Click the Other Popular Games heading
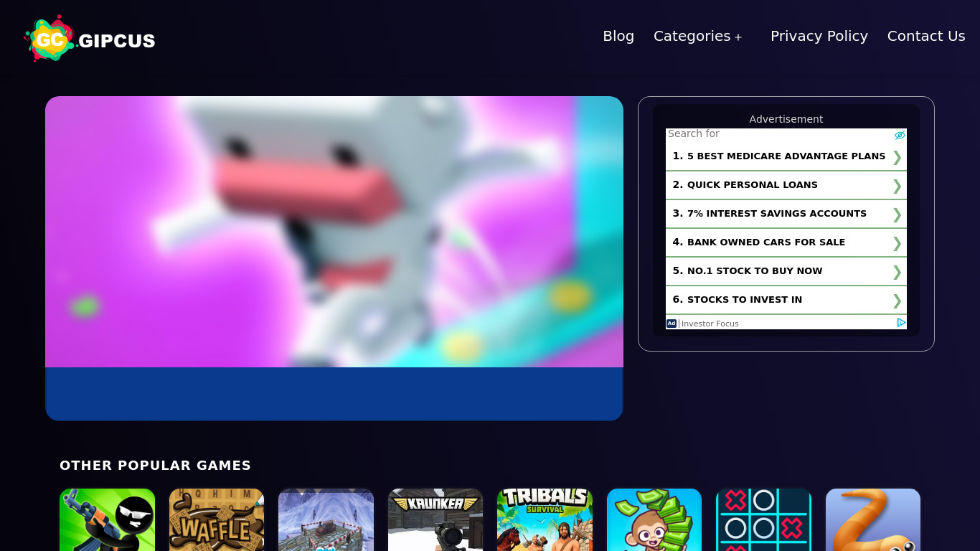The width and height of the screenshot is (980, 551). (155, 466)
